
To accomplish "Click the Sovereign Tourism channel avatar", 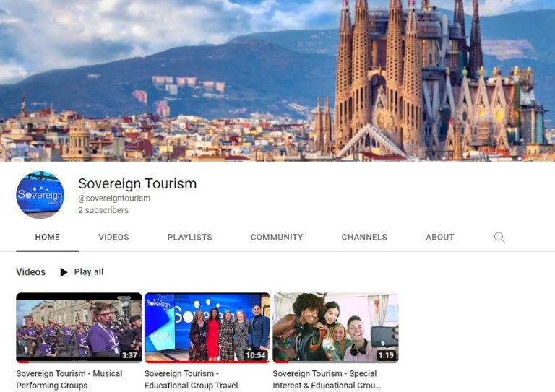I will (x=40, y=195).
